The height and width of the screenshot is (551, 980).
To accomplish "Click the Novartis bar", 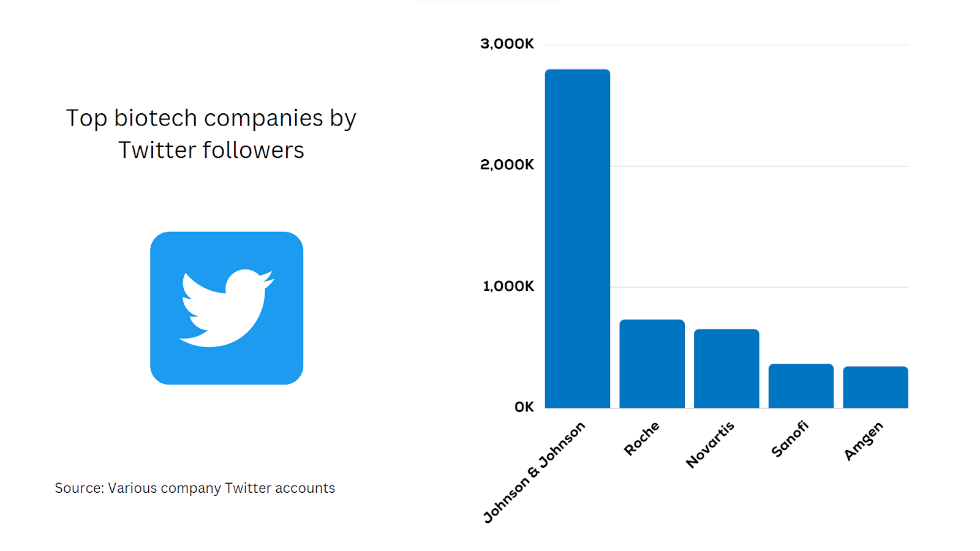I will click(726, 369).
